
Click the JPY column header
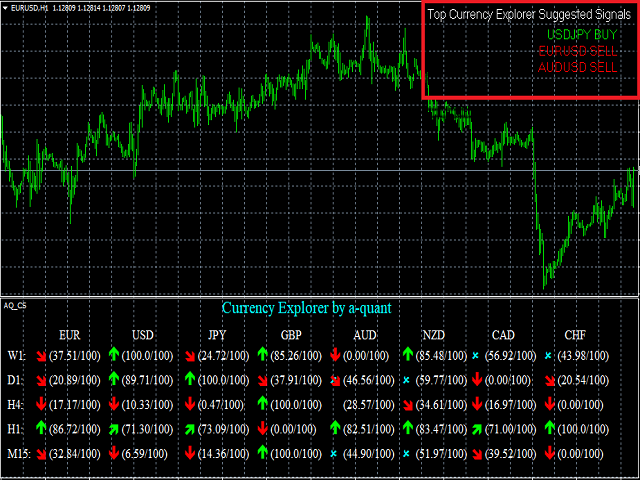coord(217,336)
